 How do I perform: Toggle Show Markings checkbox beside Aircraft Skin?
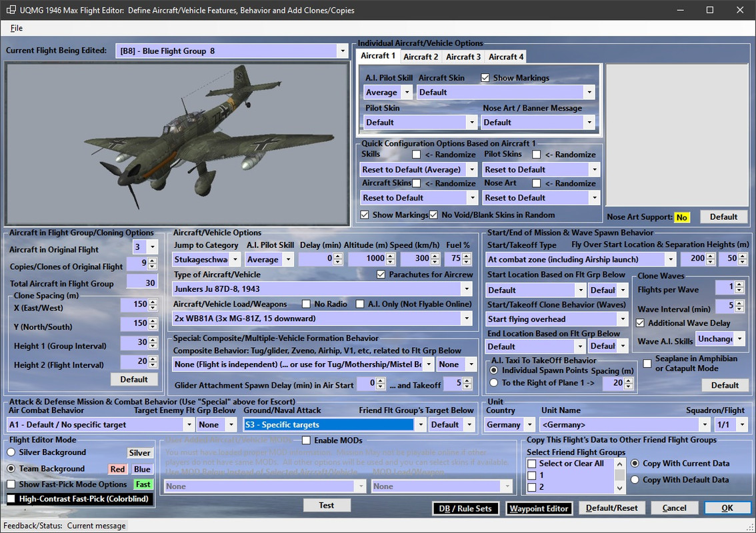click(485, 77)
